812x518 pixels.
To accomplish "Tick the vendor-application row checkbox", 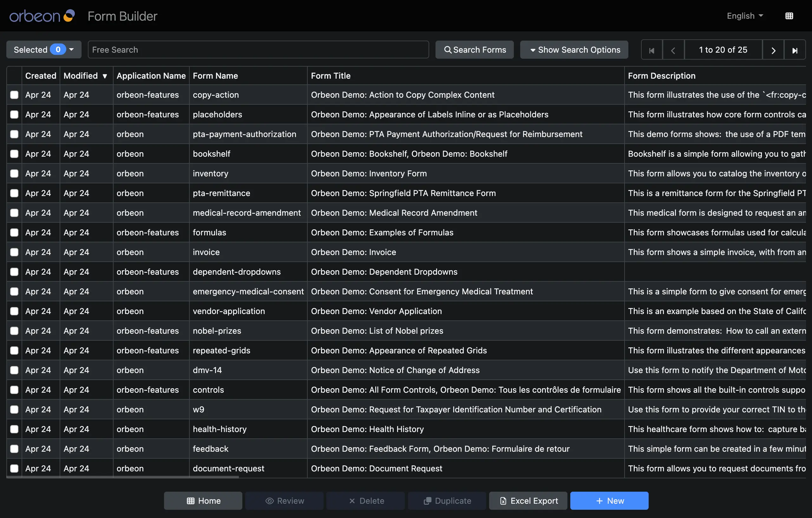I will (14, 311).
